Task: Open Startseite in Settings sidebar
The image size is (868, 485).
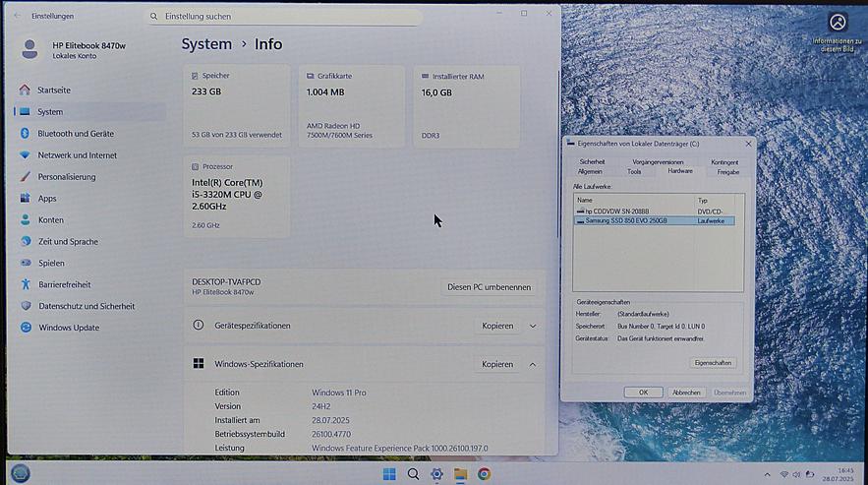Action: (x=54, y=90)
